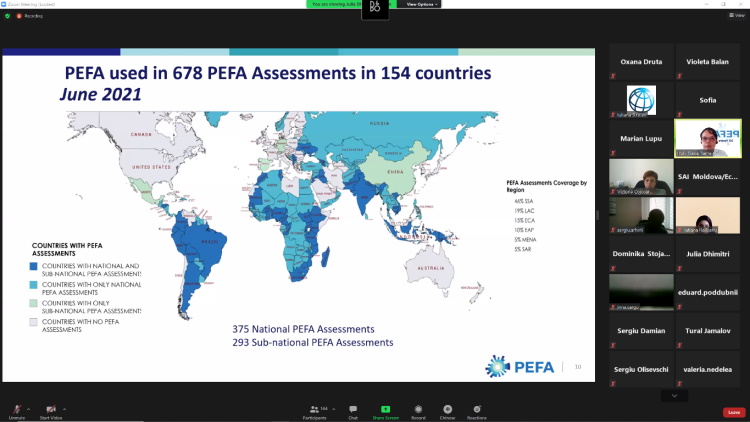Click the '46% SSA' region coverage entry
The image size is (750, 422).
pos(523,201)
